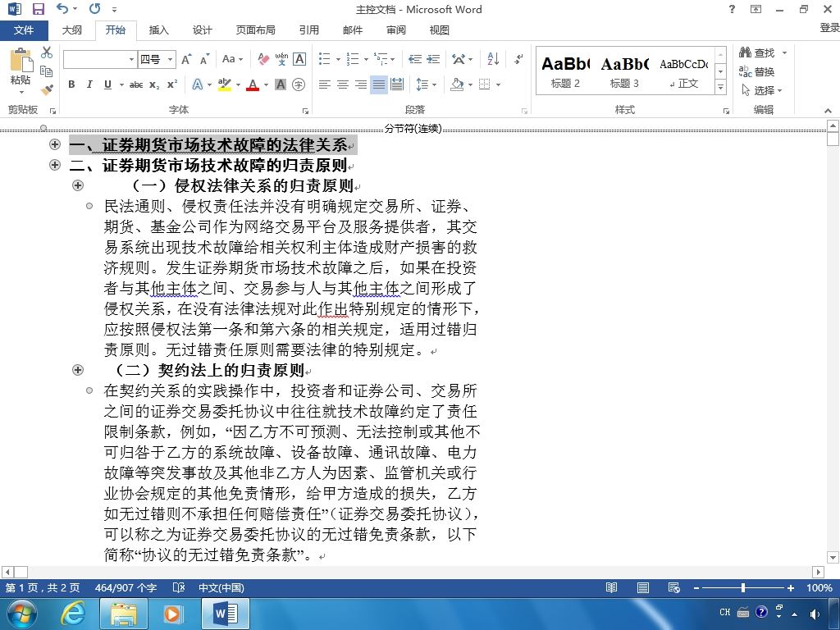Screen dimensions: 840x630
Task: Switch to the 引用 tab
Action: point(309,30)
